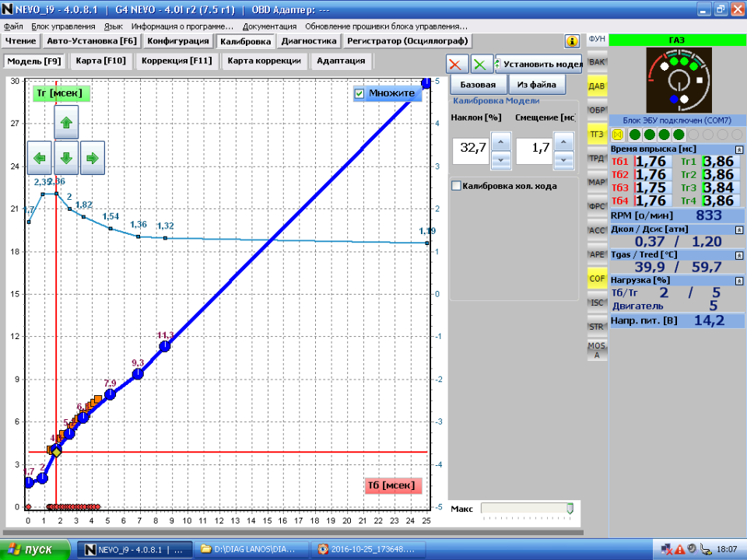Viewport: 747px width, 560px height.
Task: Click the Из файла button
Action: click(x=537, y=84)
